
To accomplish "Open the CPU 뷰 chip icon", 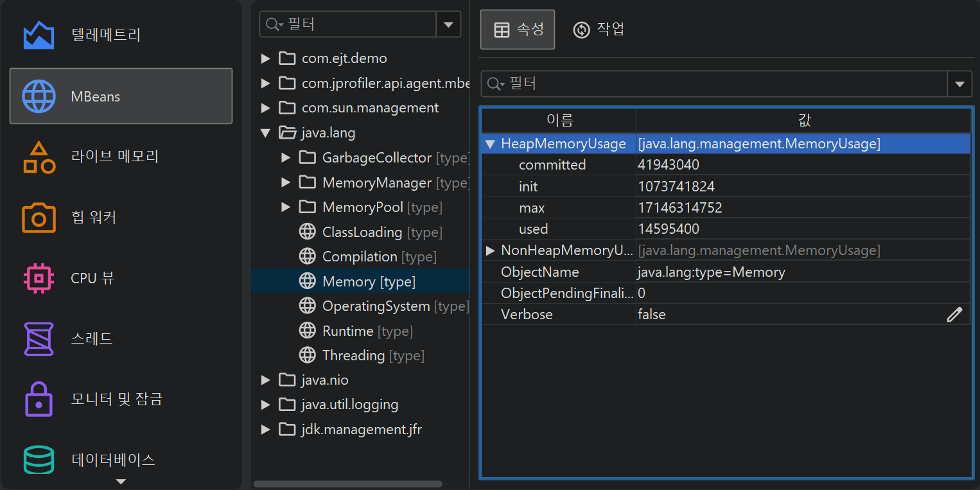I will coord(39,278).
